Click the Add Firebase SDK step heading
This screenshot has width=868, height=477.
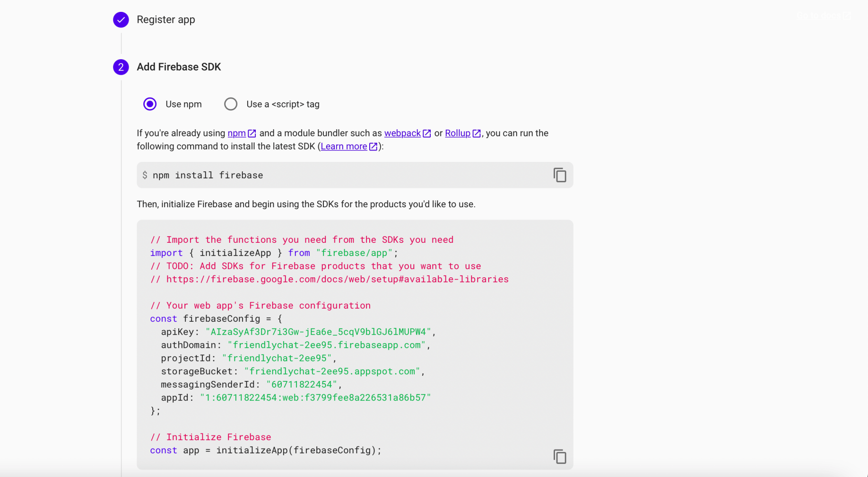pos(179,67)
